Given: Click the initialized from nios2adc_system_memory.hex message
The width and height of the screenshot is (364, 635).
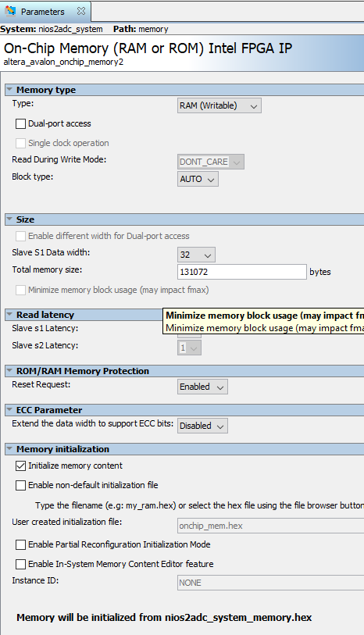Looking at the screenshot, I should click(x=164, y=618).
